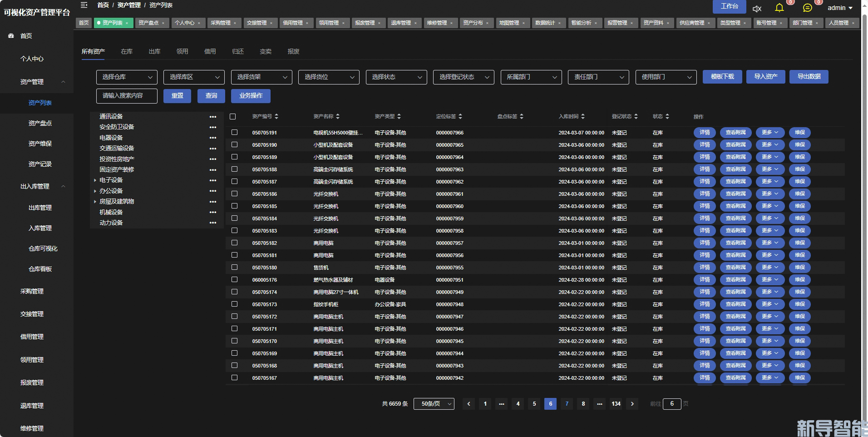The image size is (868, 437).
Task: Open the messages chat bubble icon
Action: [x=807, y=8]
